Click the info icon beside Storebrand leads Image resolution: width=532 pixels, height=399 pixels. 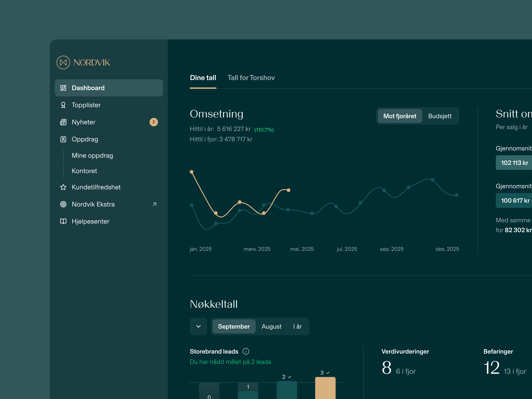point(246,351)
